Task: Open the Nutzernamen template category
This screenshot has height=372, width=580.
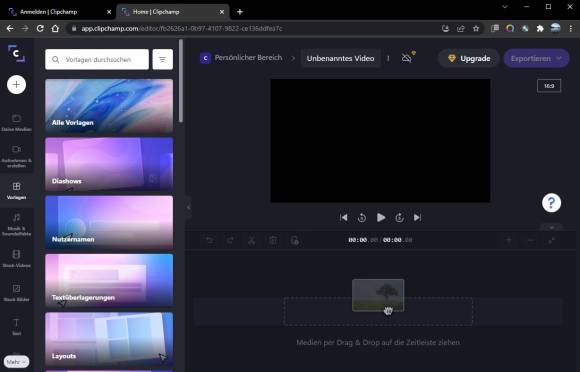Action: pyautogui.click(x=109, y=222)
